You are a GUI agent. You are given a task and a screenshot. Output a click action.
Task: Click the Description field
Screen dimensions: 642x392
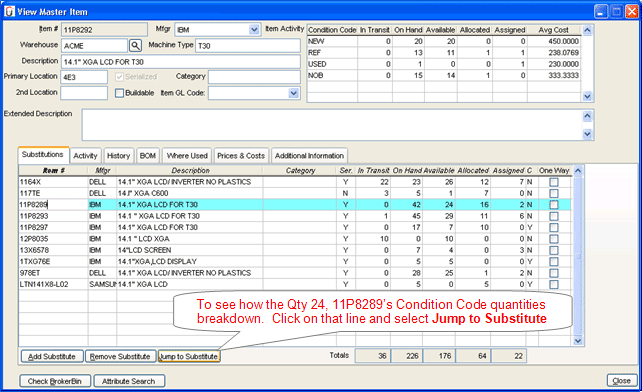click(181, 61)
